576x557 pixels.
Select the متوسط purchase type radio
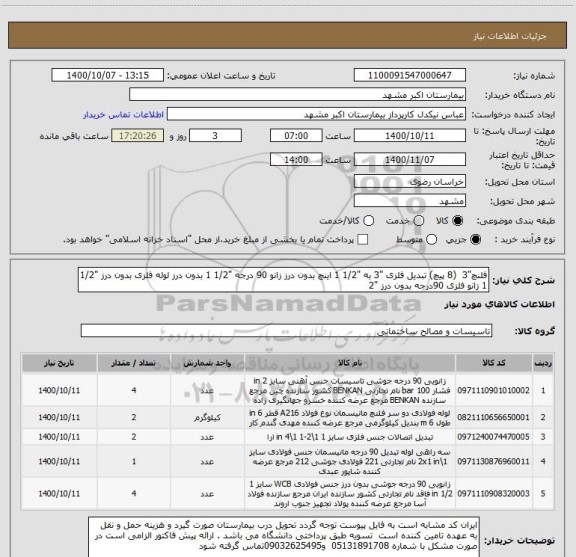[431, 240]
